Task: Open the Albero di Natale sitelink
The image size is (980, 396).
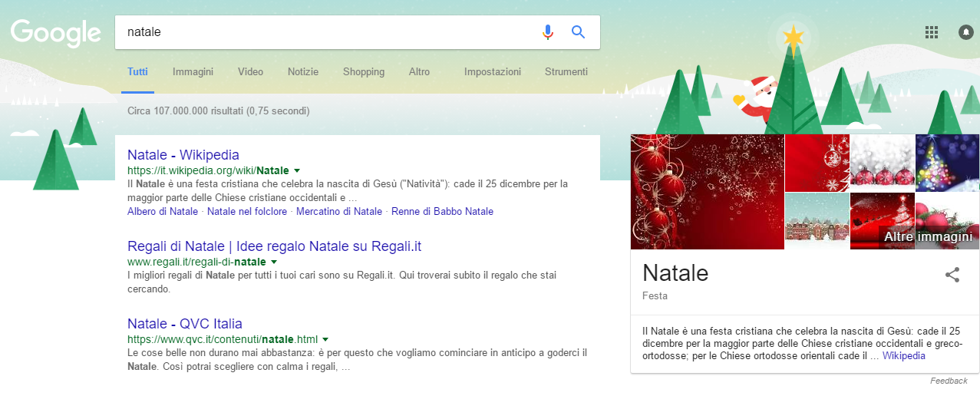Action: click(x=163, y=212)
